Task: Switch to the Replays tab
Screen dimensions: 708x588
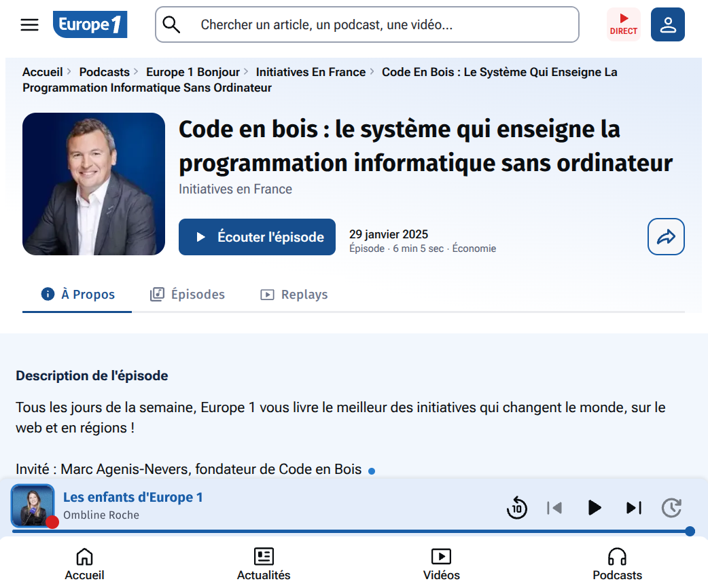Action: click(294, 294)
